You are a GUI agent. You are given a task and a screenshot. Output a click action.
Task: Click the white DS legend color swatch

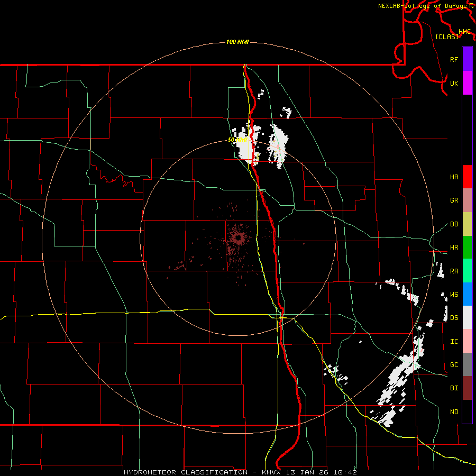point(467,317)
